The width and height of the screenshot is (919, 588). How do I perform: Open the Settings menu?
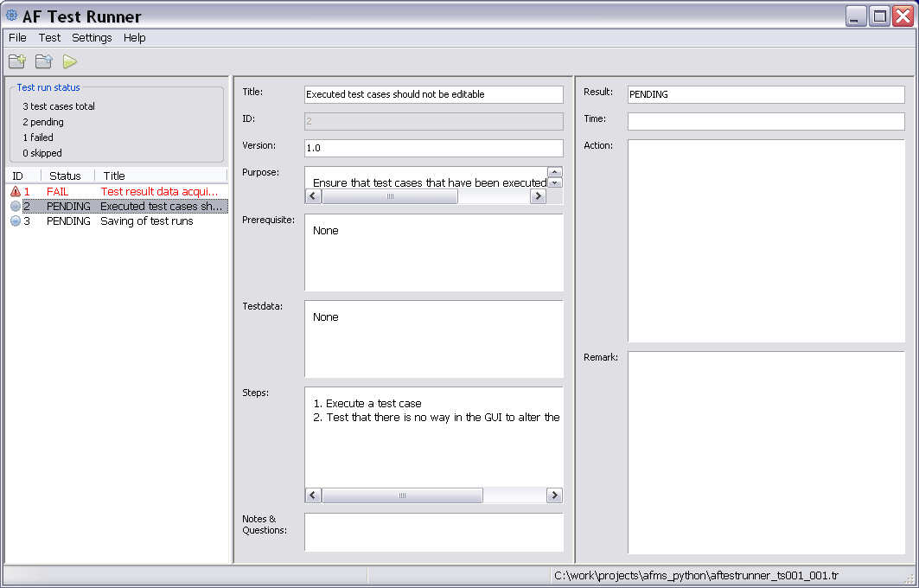coord(92,38)
